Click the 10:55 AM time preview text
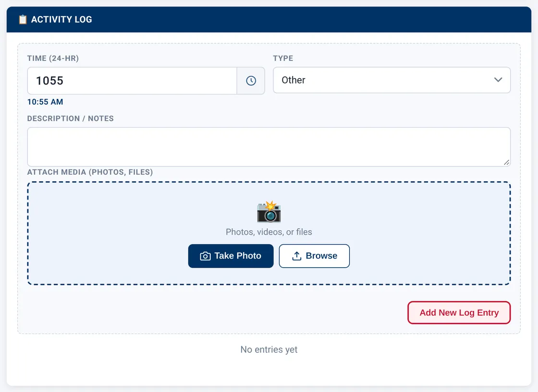The image size is (538, 392). click(x=45, y=102)
